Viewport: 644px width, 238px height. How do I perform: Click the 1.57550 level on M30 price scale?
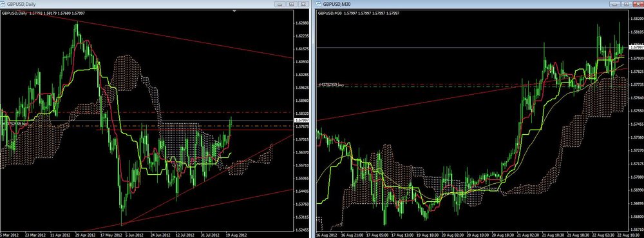[x=637, y=111]
